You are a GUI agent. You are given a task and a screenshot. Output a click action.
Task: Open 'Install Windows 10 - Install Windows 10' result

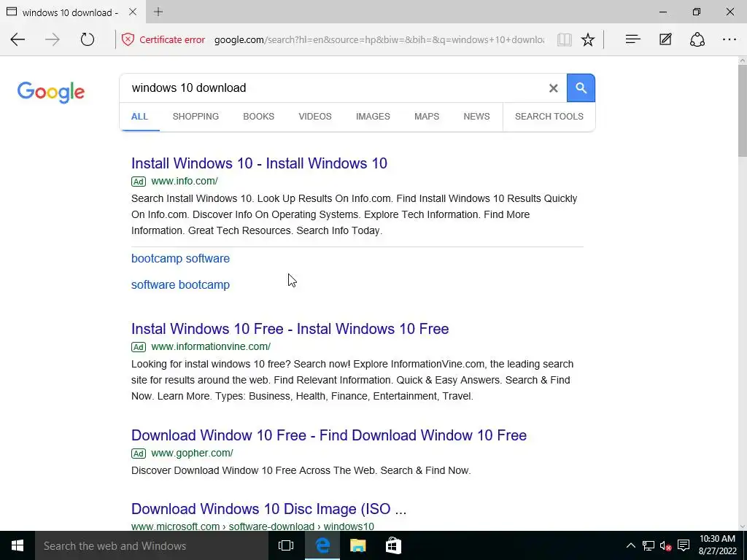(x=259, y=163)
